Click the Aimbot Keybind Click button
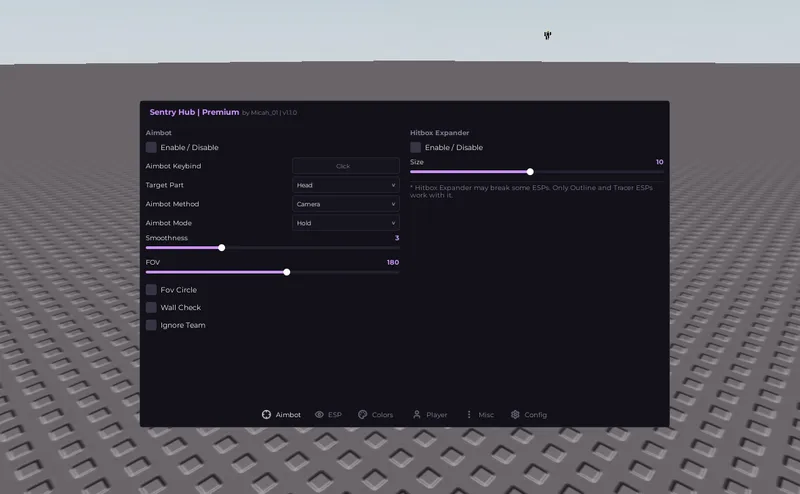800x494 pixels. tap(345, 166)
